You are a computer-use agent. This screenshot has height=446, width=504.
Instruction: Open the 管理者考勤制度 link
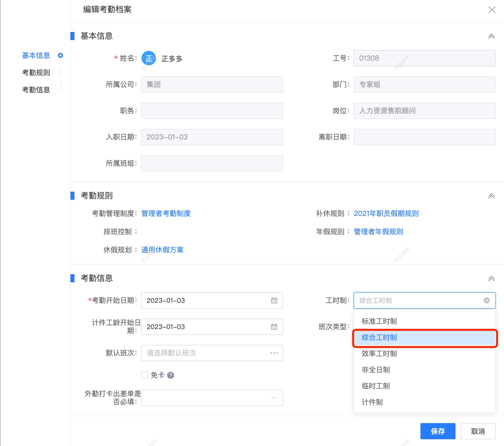coord(166,214)
